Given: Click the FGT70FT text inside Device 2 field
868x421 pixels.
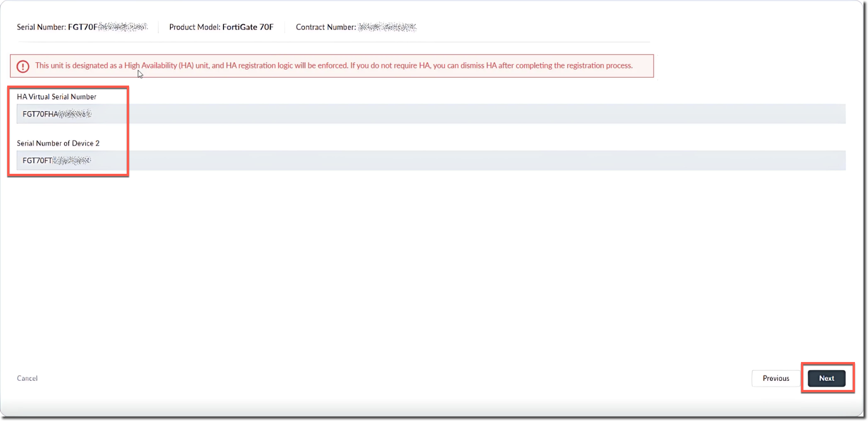Looking at the screenshot, I should click(37, 161).
